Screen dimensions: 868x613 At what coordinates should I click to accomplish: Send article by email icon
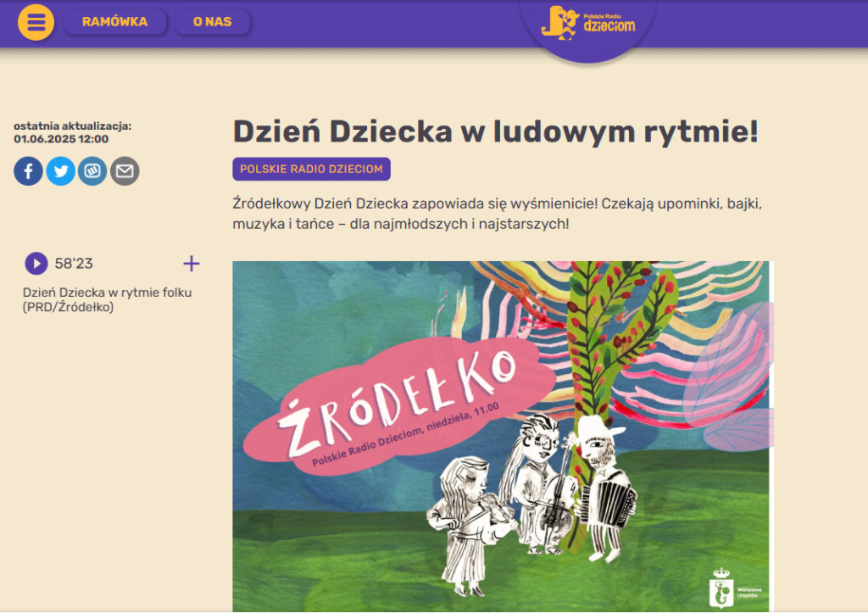[125, 171]
